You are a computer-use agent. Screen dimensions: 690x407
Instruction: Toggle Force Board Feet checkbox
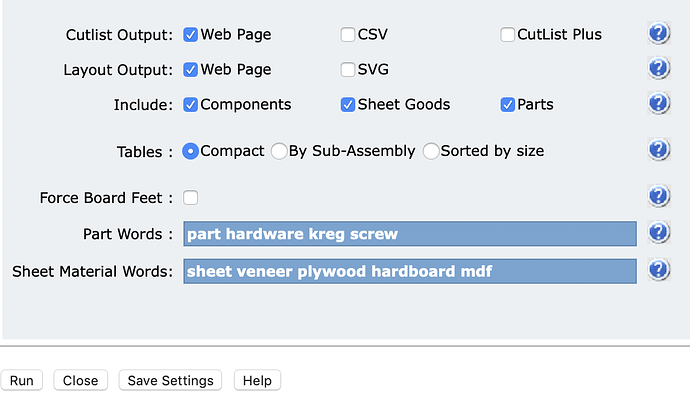[x=191, y=198]
